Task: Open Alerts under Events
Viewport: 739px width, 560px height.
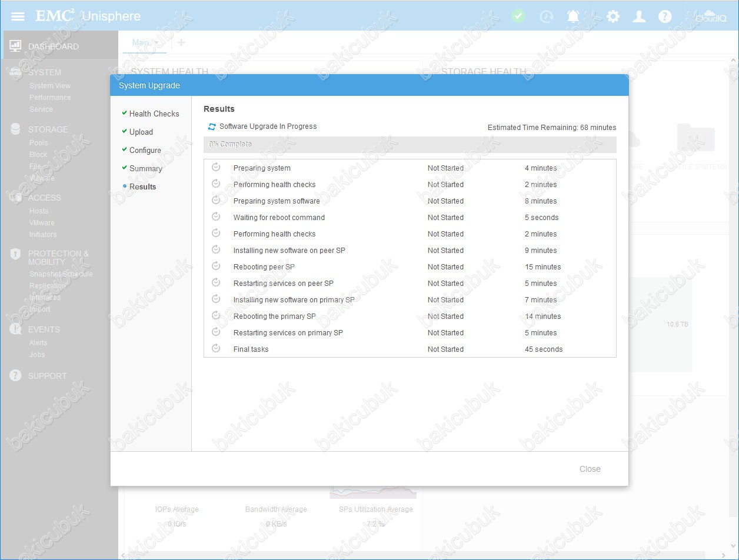Action: 38,343
